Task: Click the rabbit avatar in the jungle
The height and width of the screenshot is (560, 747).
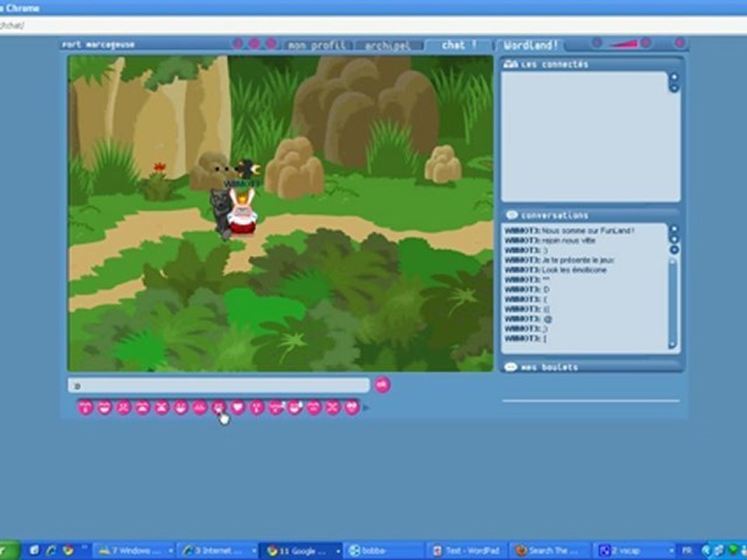Action: click(x=242, y=212)
